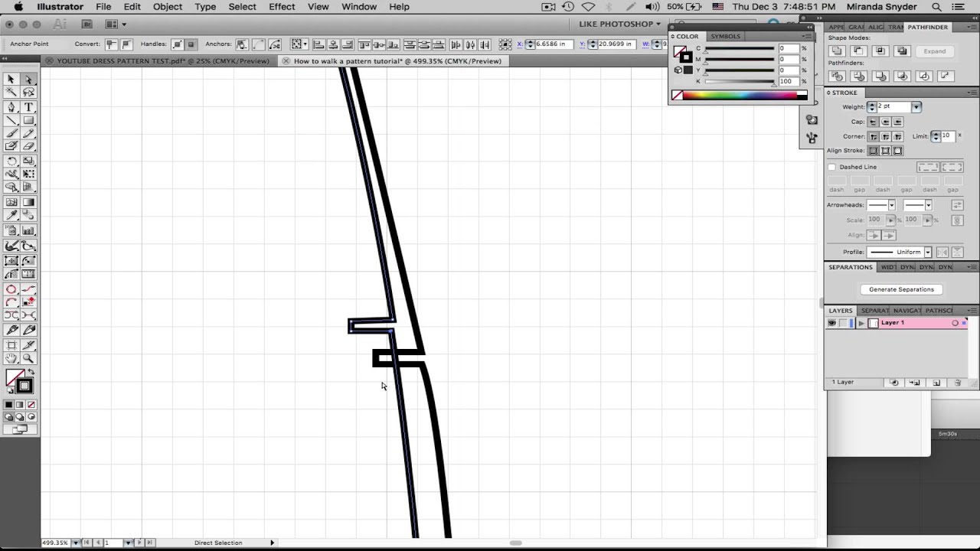Click the Limit value field in Stroke panel
980x551 pixels.
(948, 136)
